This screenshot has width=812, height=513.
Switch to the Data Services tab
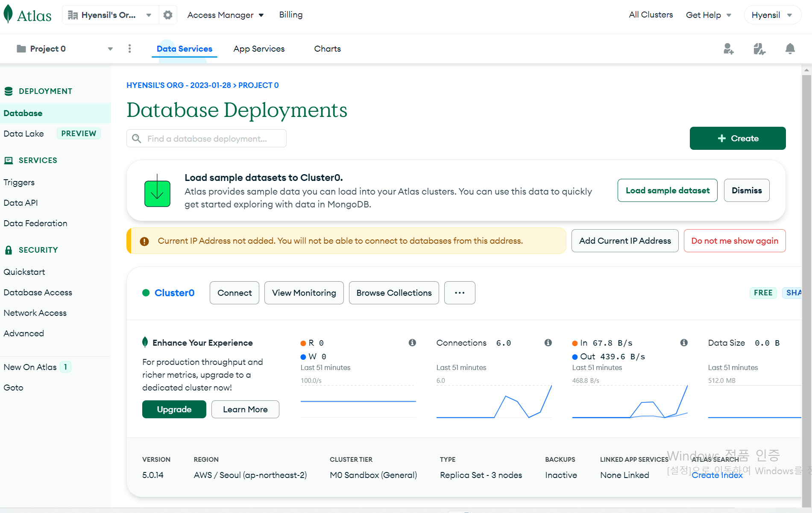(x=185, y=49)
